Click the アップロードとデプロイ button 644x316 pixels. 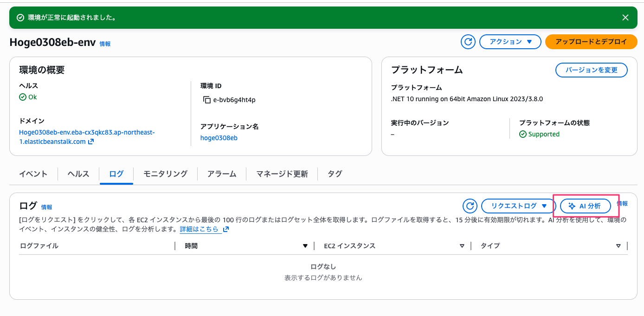click(x=591, y=41)
